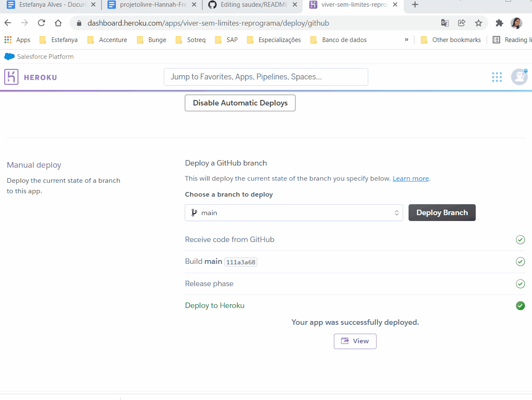Click the browser address bar URL
Screen dimensions: 532x400
click(208, 23)
